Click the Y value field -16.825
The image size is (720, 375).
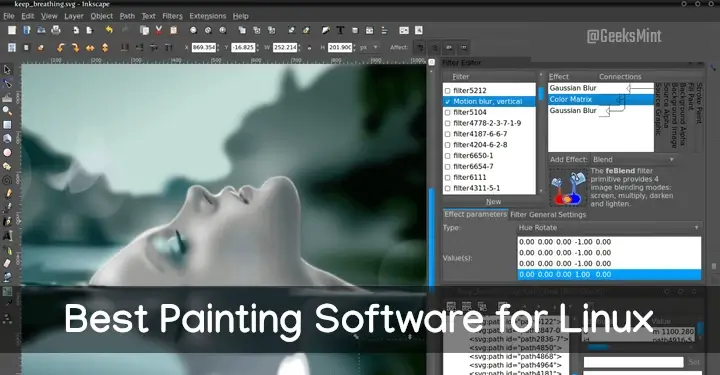[243, 47]
